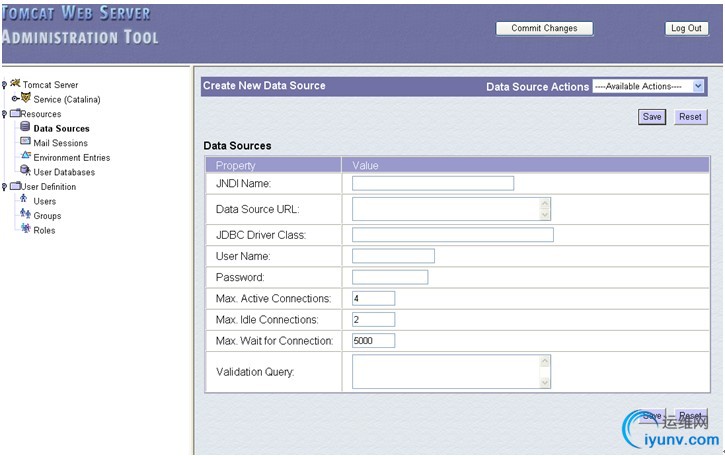The height and width of the screenshot is (456, 725).
Task: Focus the JDBC Driver Class field
Action: (453, 234)
